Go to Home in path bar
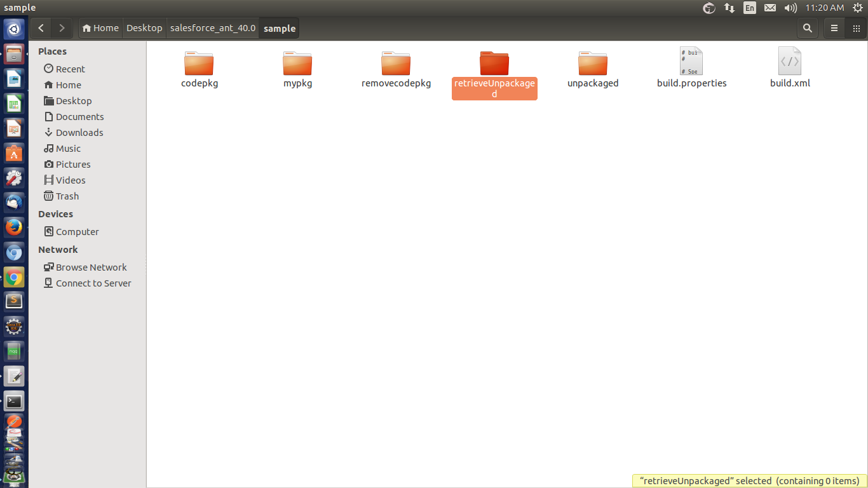 (x=100, y=28)
